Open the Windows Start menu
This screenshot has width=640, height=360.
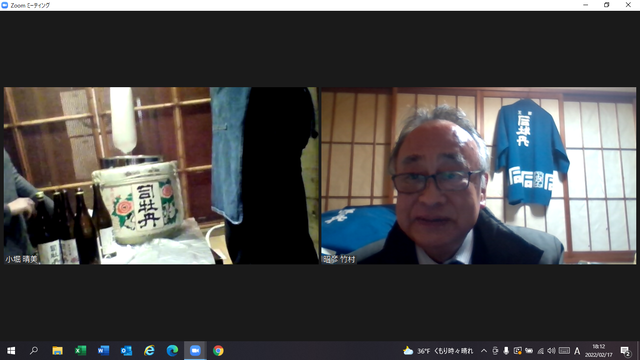[11, 351]
